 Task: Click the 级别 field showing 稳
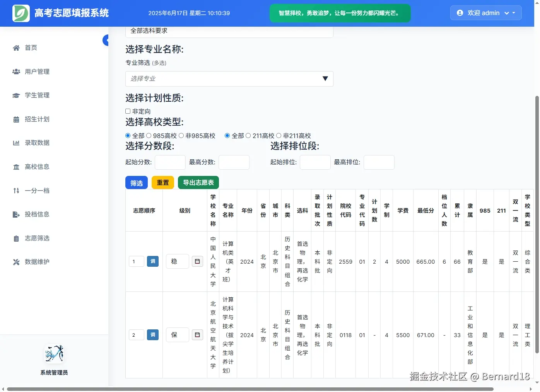pyautogui.click(x=178, y=261)
